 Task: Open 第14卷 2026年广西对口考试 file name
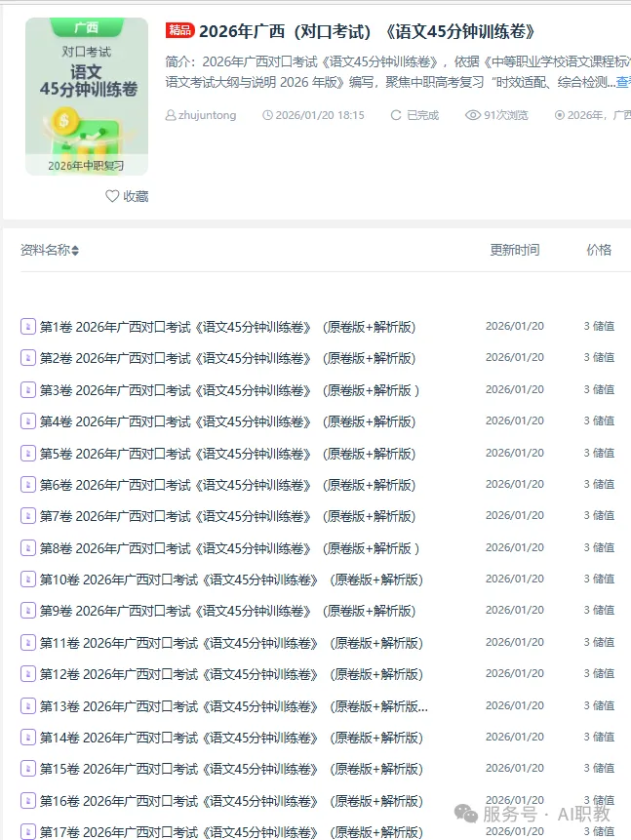[231, 738]
